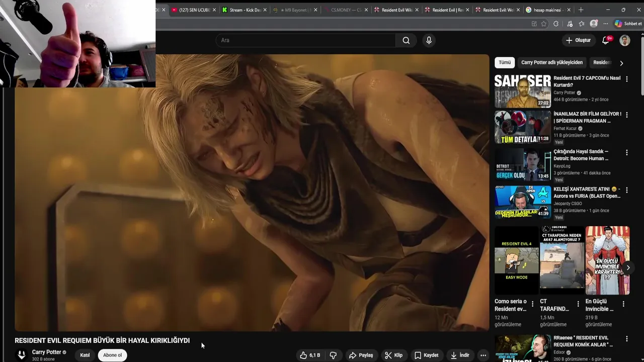Click Abone ol subscribe button

pos(112,355)
